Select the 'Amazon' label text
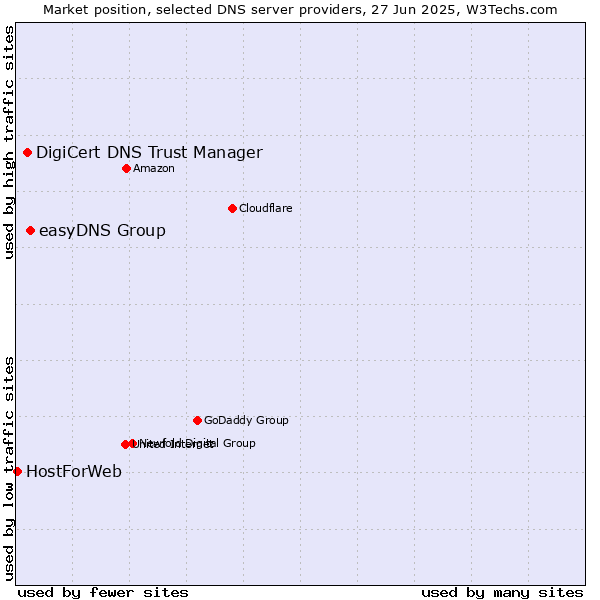 click(154, 168)
